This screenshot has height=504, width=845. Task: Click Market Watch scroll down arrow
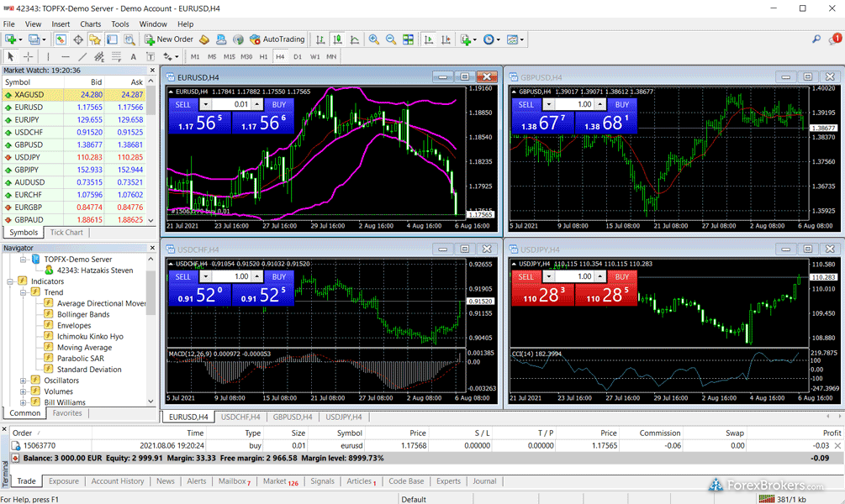pos(151,220)
